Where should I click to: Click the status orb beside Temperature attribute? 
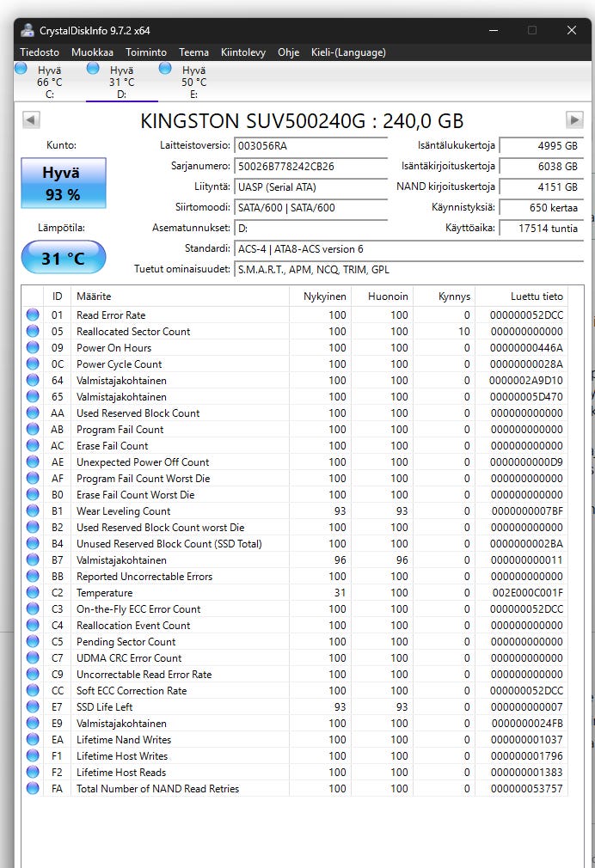[x=33, y=592]
